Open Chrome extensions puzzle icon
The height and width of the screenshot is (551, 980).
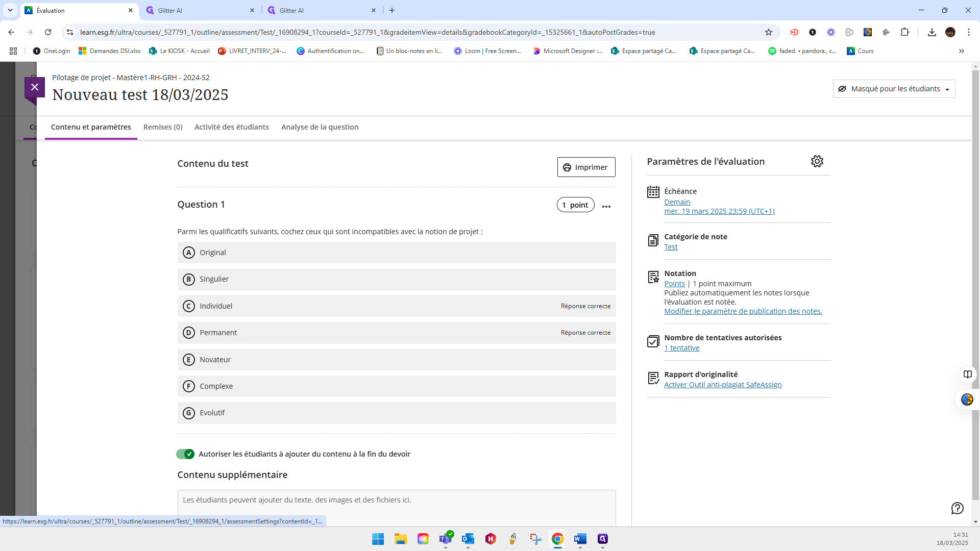tap(904, 32)
